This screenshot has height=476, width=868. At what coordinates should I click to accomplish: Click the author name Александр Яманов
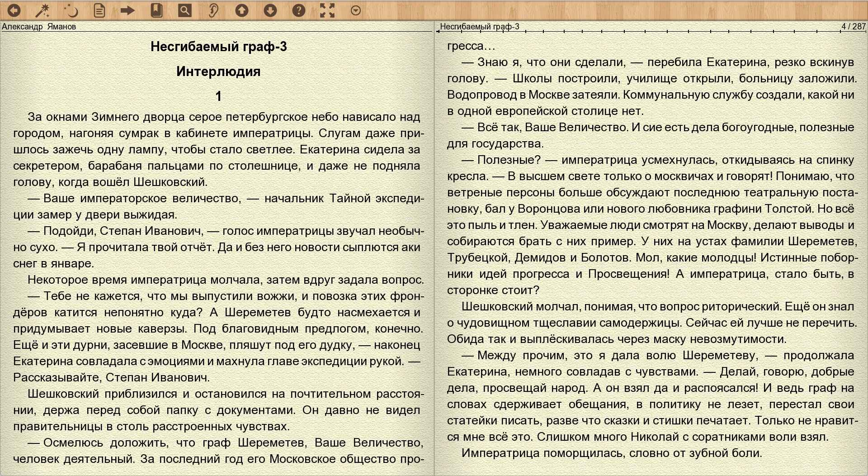(x=39, y=26)
